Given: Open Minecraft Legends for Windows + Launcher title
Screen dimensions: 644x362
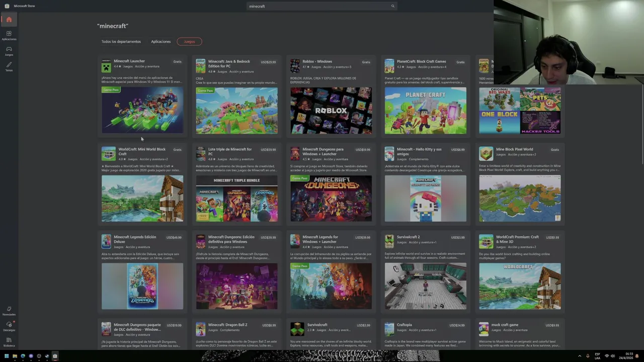Looking at the screenshot, I should 320,239.
